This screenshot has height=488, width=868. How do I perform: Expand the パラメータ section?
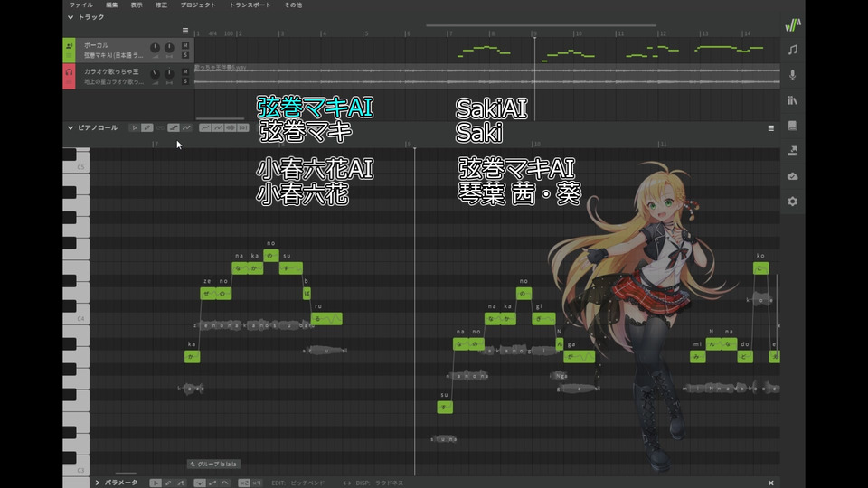click(98, 483)
